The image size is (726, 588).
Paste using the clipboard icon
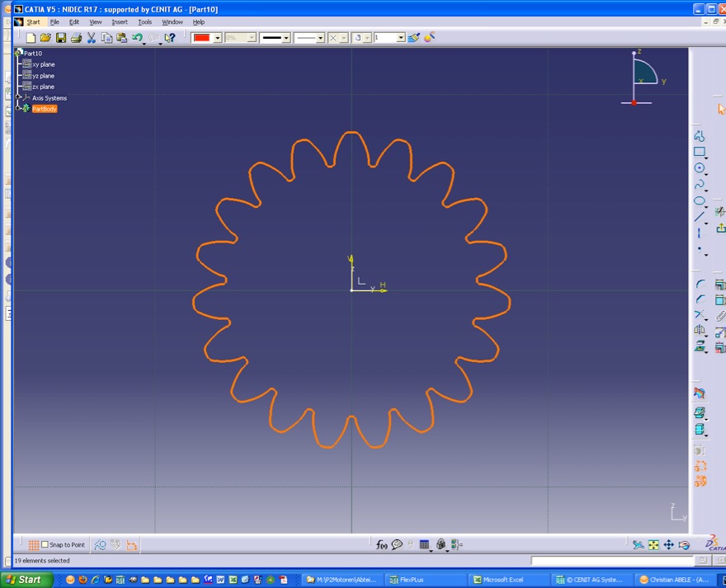(x=122, y=38)
